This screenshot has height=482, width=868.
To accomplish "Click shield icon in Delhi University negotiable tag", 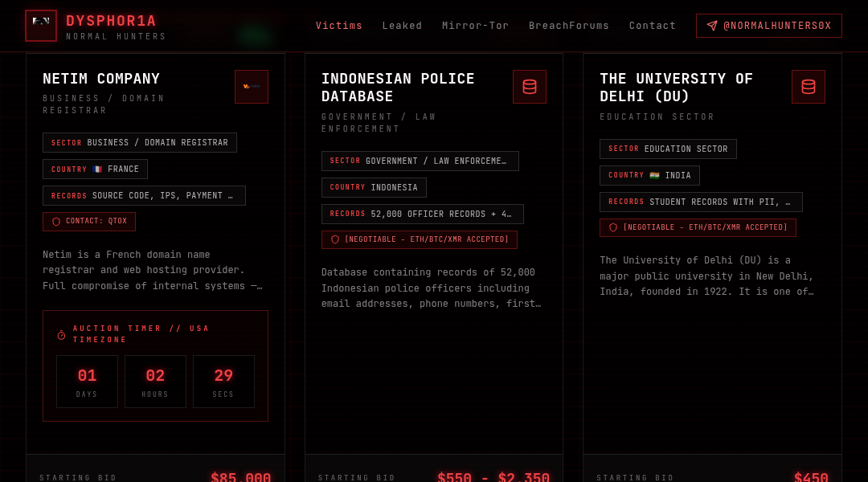I will pyautogui.click(x=612, y=227).
